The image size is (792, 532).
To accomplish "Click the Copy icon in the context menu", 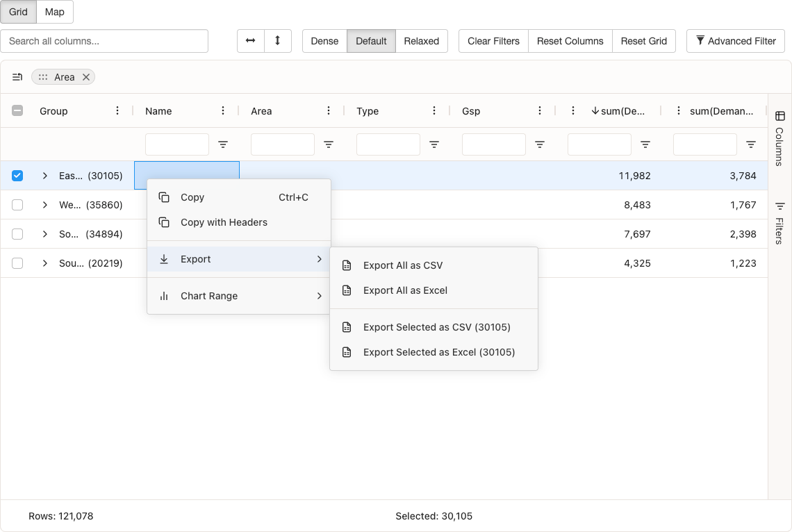I will click(x=165, y=197).
